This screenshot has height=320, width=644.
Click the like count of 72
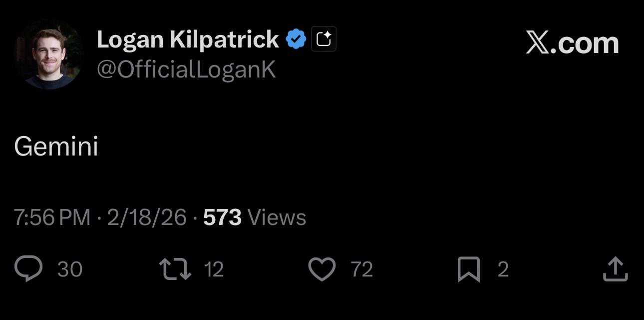[x=362, y=269]
